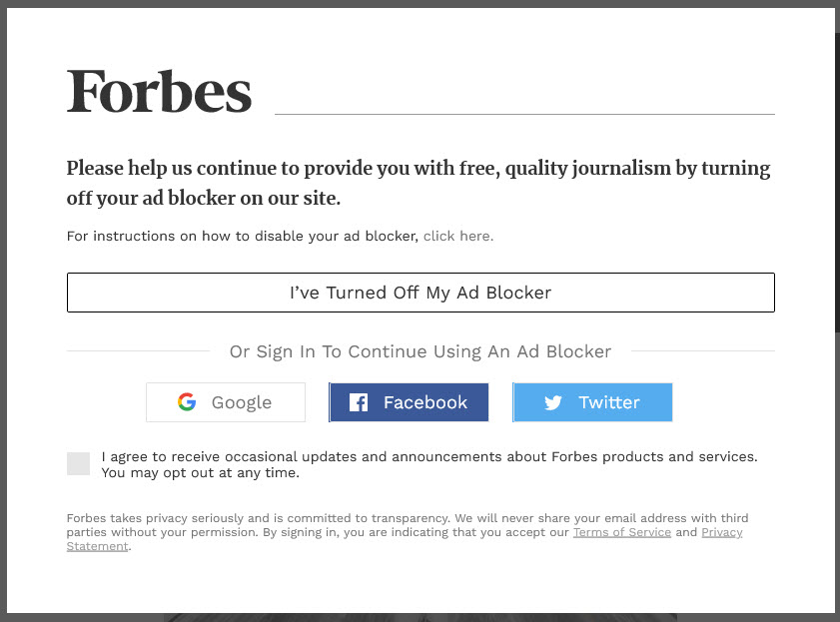Screen dimensions: 840x622
Task: Click the dimmed article image below the dialog
Action: click(420, 618)
